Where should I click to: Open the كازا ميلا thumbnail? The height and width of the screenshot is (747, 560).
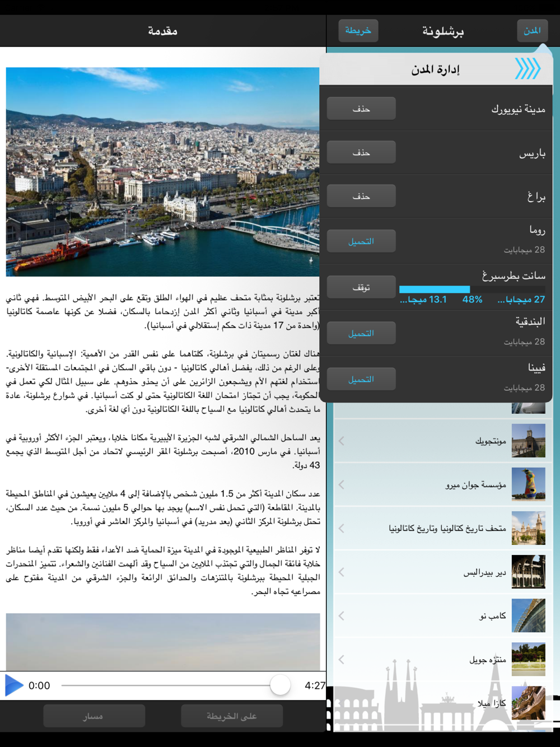point(528,703)
